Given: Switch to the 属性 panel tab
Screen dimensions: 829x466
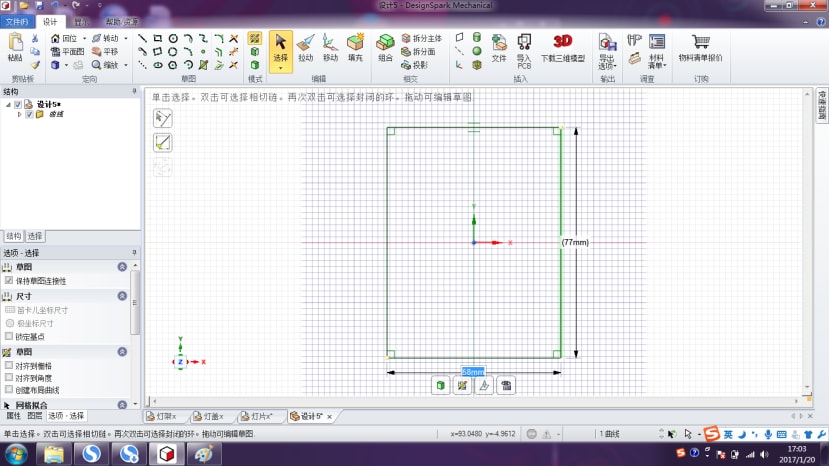Looking at the screenshot, I should click(x=13, y=416).
